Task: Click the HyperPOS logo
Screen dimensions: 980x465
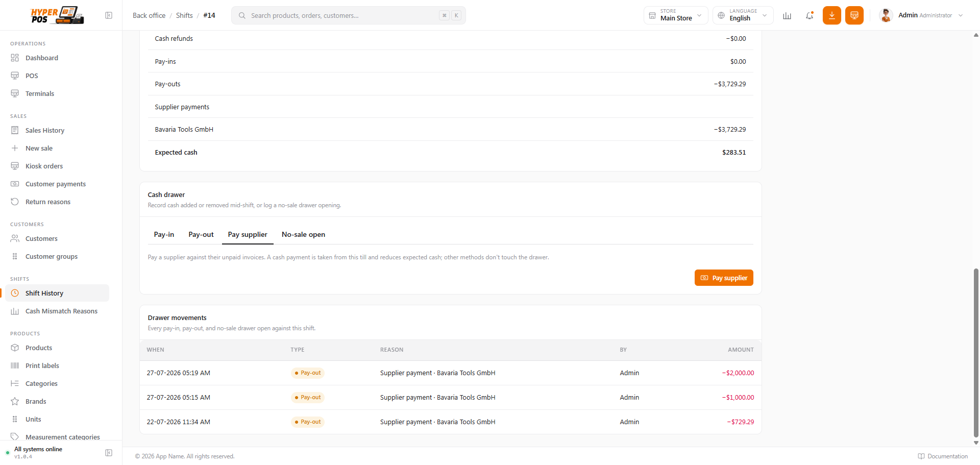Action: [57, 15]
